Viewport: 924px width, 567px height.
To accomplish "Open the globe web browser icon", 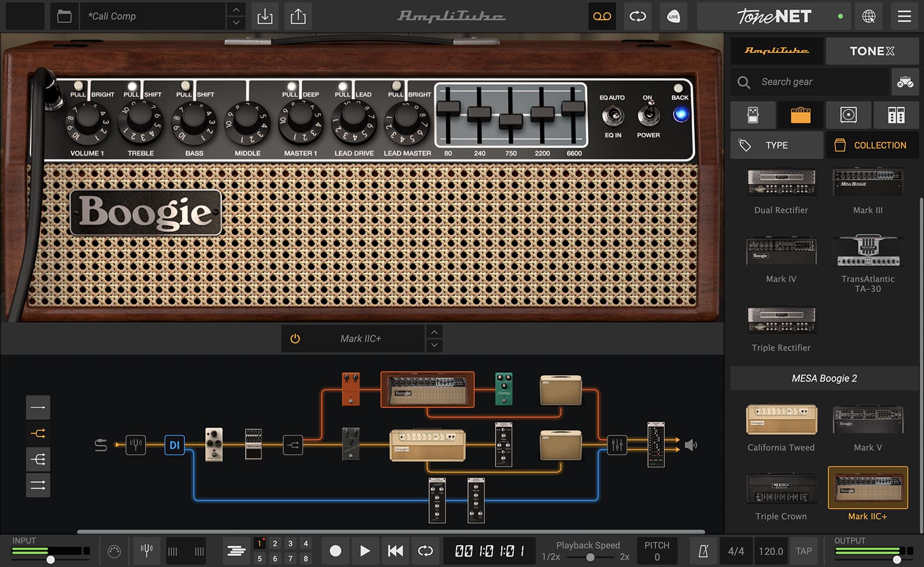I will coord(870,16).
